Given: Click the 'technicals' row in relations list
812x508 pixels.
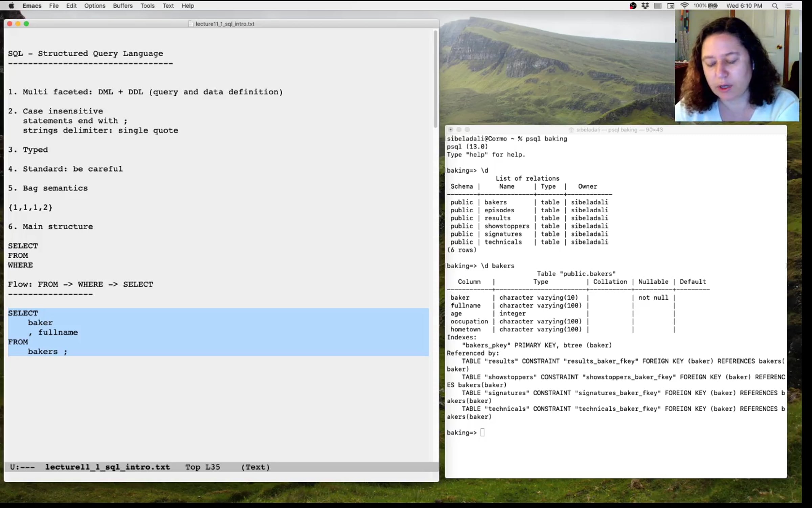Looking at the screenshot, I should point(529,242).
